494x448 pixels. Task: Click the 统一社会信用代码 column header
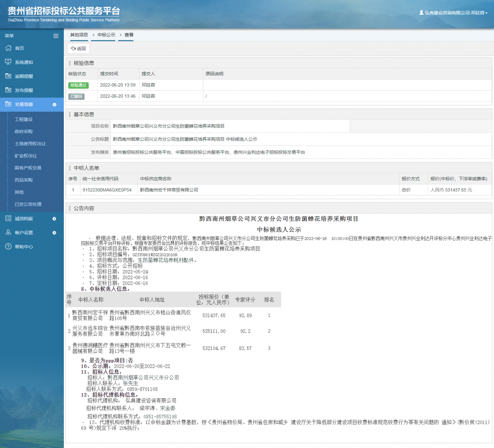[100, 179]
